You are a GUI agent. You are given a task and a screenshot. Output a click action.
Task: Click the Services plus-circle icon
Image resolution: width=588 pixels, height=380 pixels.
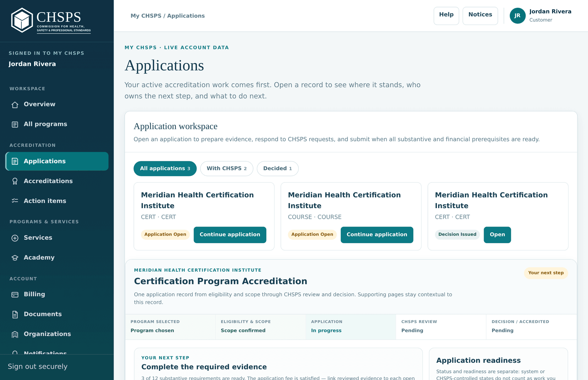[15, 238]
